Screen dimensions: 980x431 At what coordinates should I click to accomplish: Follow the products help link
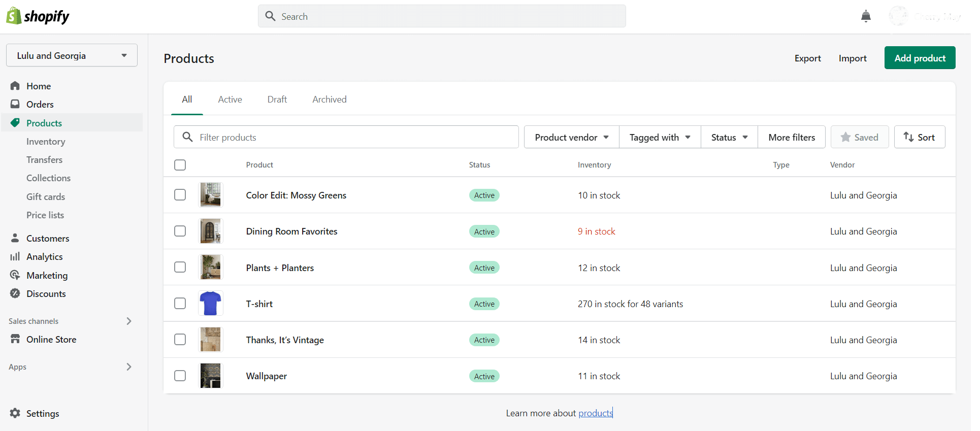tap(596, 413)
